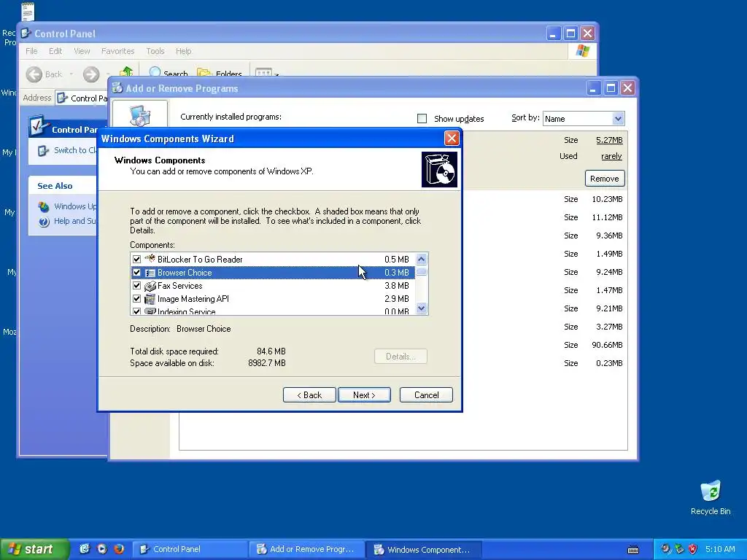
Task: Click the keyboard icon in the taskbar
Action: click(633, 550)
